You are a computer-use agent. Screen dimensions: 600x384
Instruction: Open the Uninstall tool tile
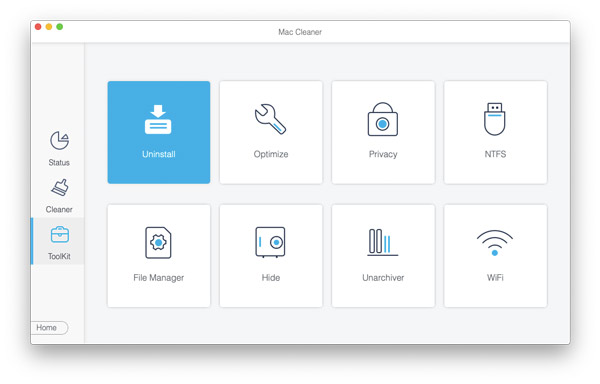[x=159, y=132]
